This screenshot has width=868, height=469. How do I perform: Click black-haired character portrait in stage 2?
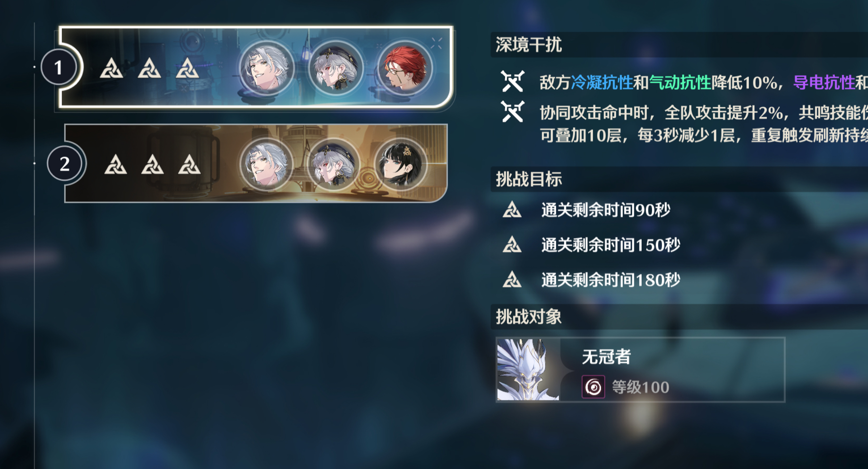pos(401,165)
